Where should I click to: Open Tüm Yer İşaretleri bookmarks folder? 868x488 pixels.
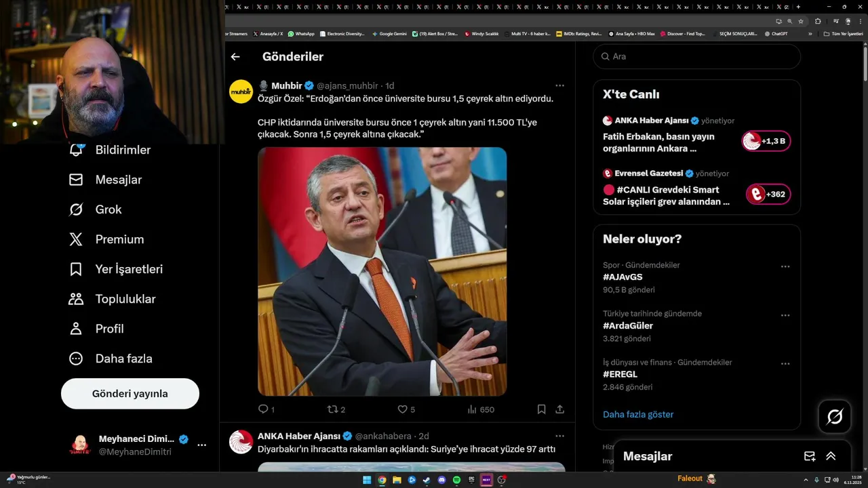[x=843, y=33]
